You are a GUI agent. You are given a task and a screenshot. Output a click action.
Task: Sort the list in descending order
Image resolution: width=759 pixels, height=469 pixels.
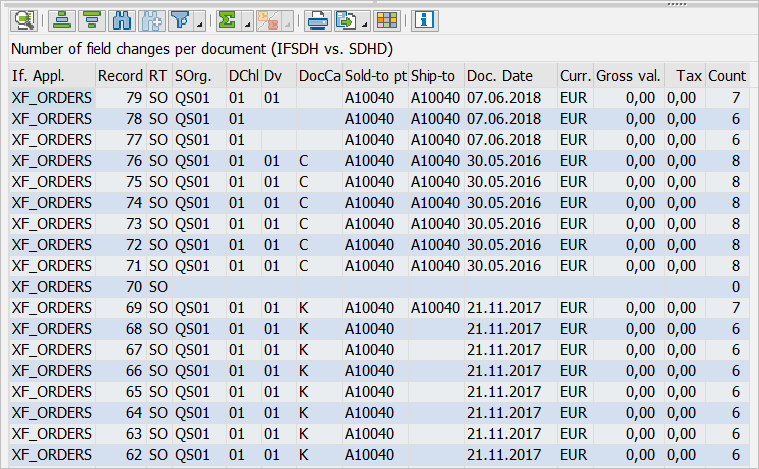[x=92, y=19]
